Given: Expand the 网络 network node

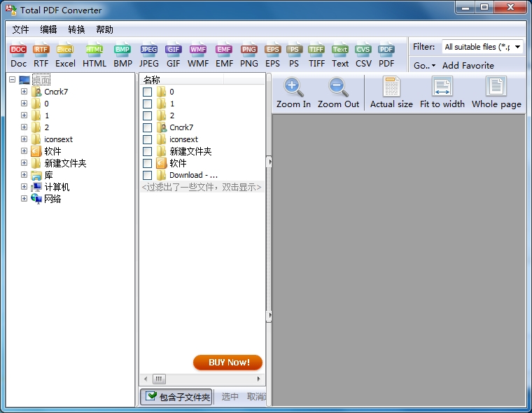Looking at the screenshot, I should tap(24, 199).
